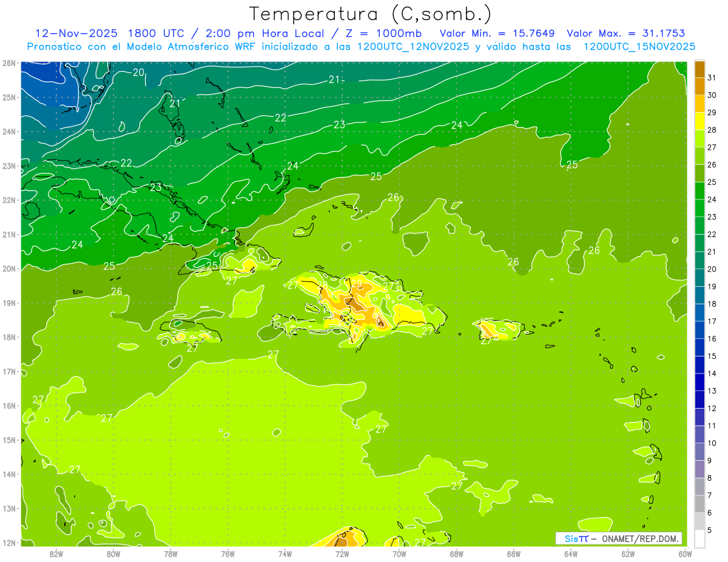Click the color bar segment between 27 and 28
The width and height of the screenshot is (728, 562).
pyautogui.click(x=699, y=138)
